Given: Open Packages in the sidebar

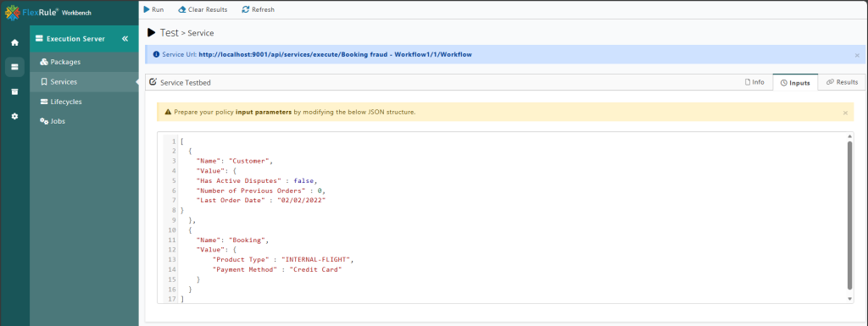Looking at the screenshot, I should pos(84,62).
